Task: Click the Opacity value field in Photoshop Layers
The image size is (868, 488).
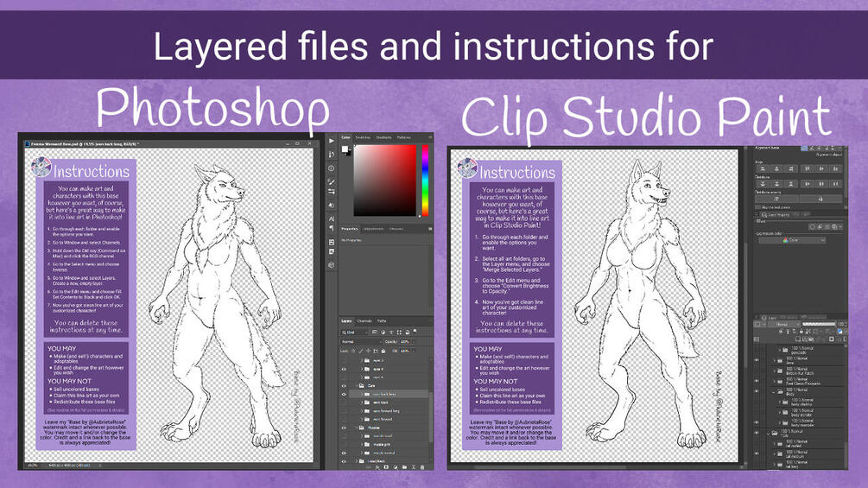Action: (x=405, y=342)
